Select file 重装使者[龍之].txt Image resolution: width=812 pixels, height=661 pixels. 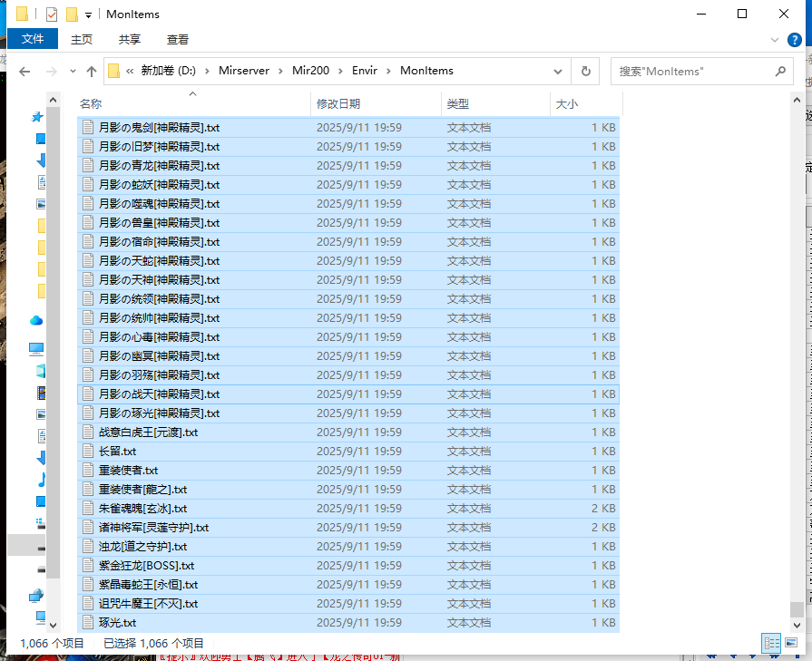click(x=348, y=489)
